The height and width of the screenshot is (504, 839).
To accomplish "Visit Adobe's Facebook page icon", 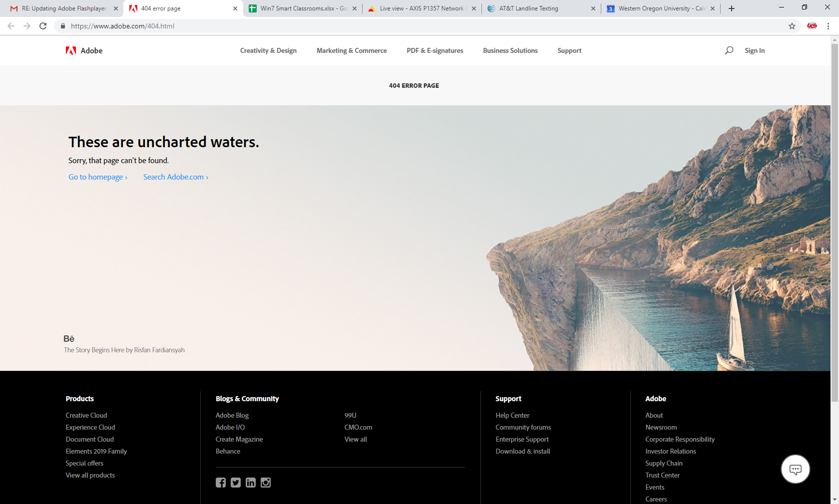I will (x=221, y=483).
